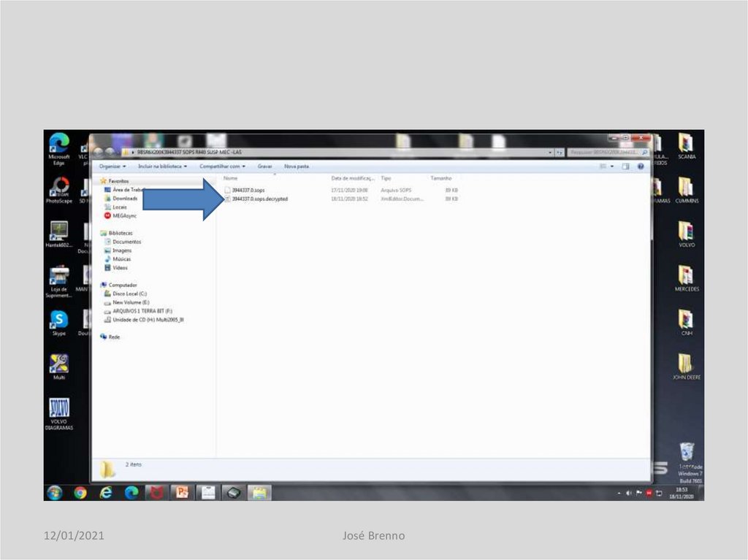Open the CNH desktop folder
This screenshot has width=748, height=560.
point(687,323)
